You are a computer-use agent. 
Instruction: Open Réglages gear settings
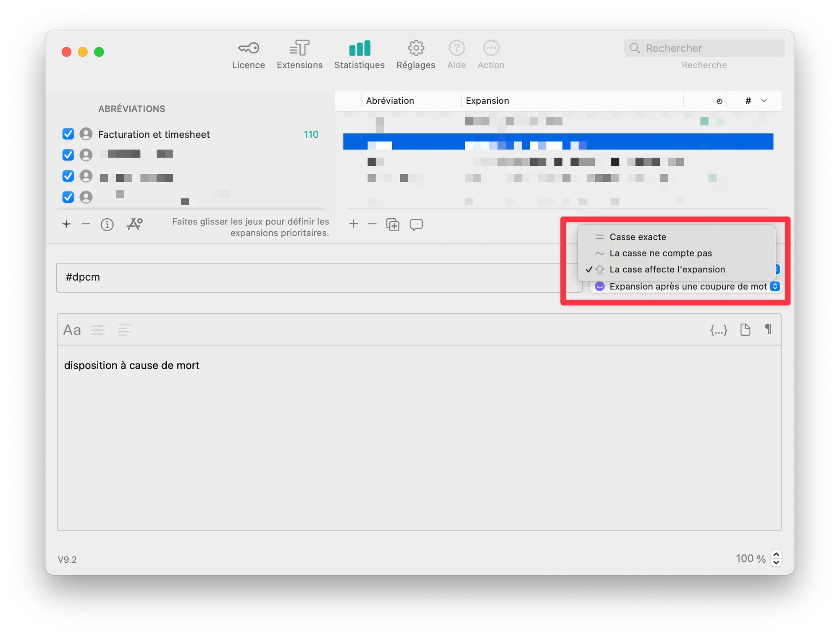(416, 49)
